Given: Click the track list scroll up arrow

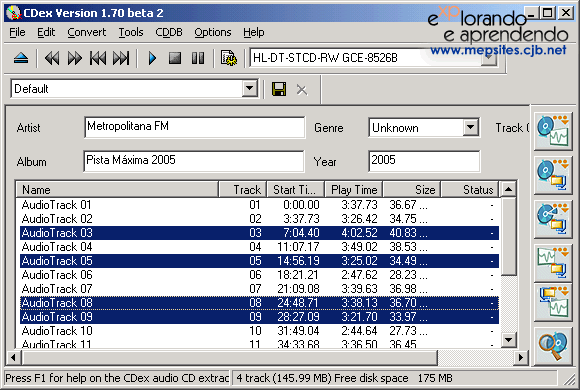Looking at the screenshot, I should pos(509,189).
